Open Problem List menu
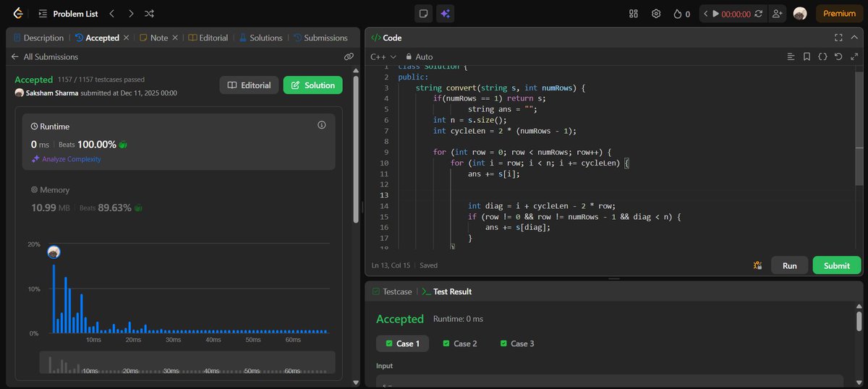The image size is (868, 389). coord(69,13)
